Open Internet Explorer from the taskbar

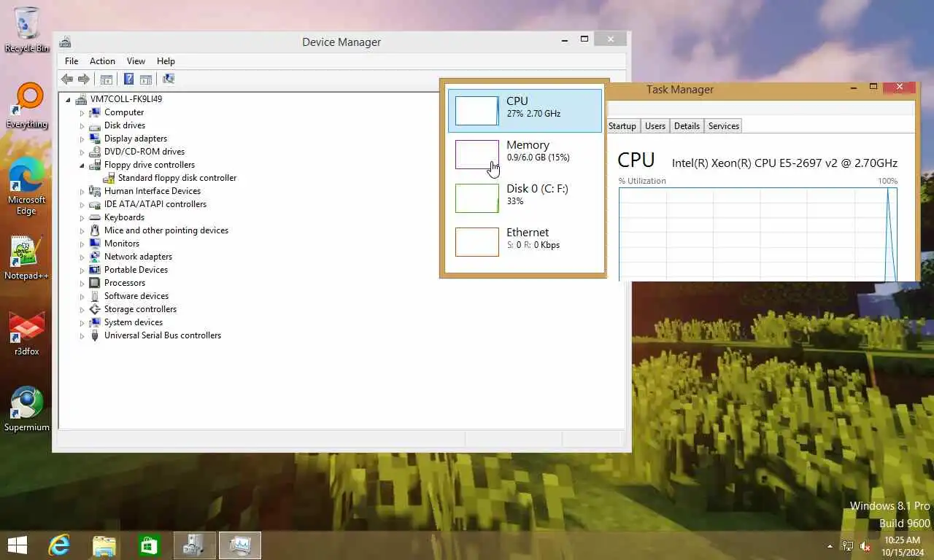point(59,545)
